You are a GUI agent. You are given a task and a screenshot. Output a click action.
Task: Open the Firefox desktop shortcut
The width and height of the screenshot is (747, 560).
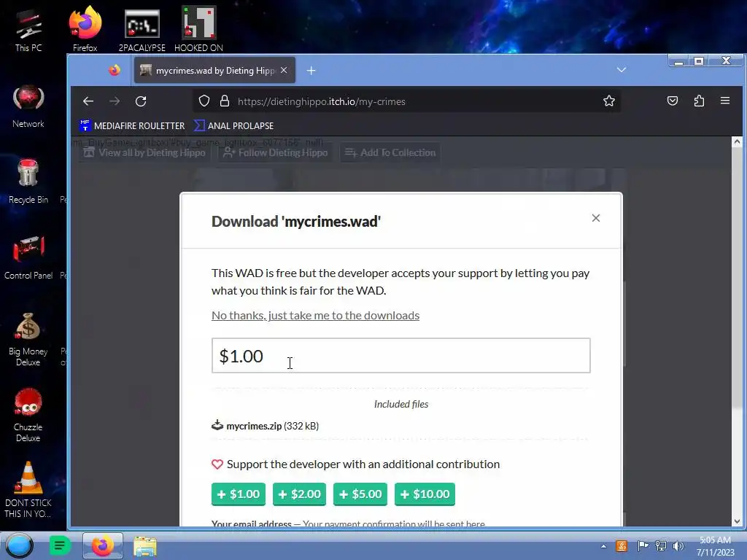coord(85,29)
